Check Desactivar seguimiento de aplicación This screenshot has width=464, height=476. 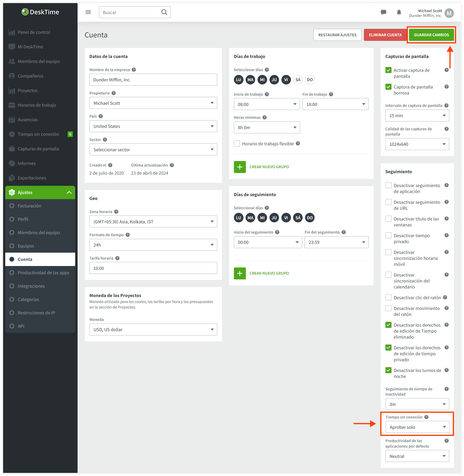[x=388, y=185]
